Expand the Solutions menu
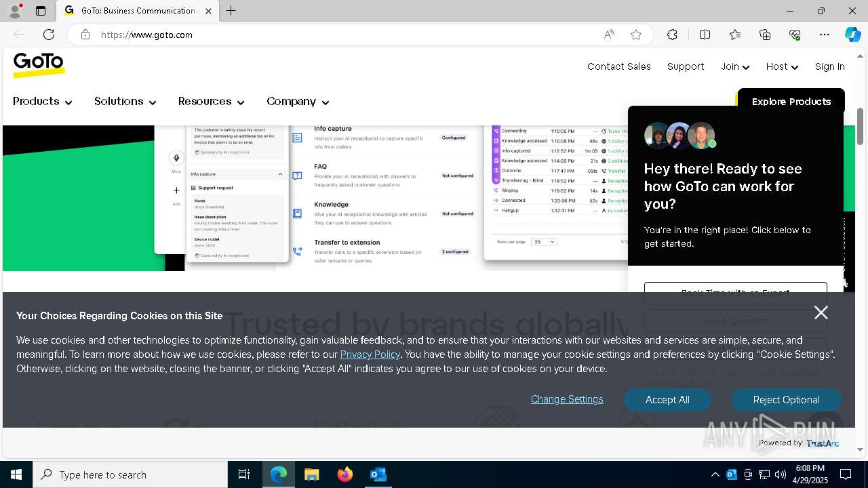Screen dimensions: 868x488 tap(125, 101)
